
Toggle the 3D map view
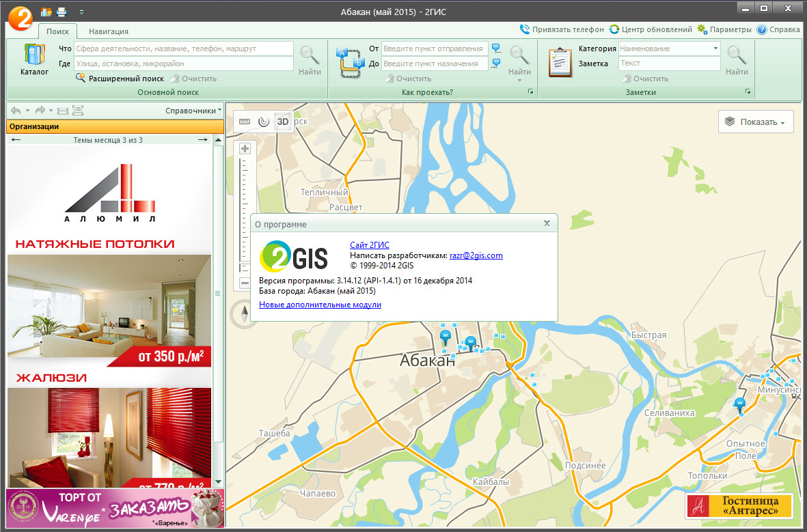point(283,122)
